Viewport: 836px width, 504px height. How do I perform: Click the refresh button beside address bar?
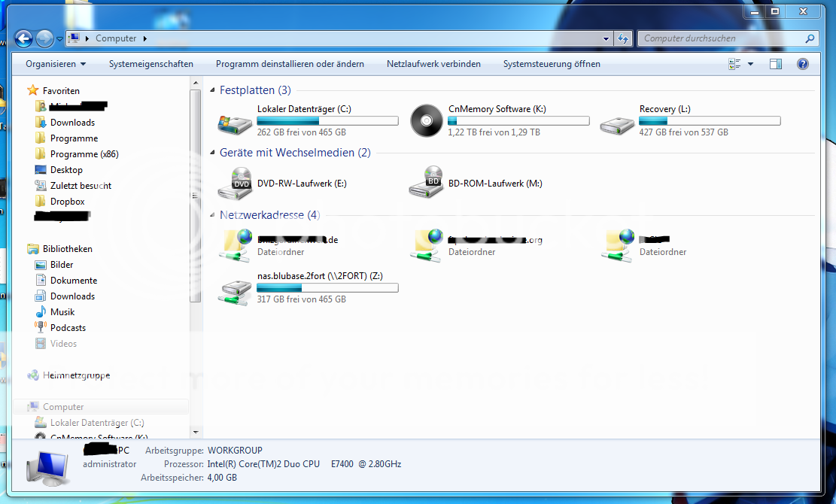pyautogui.click(x=622, y=38)
